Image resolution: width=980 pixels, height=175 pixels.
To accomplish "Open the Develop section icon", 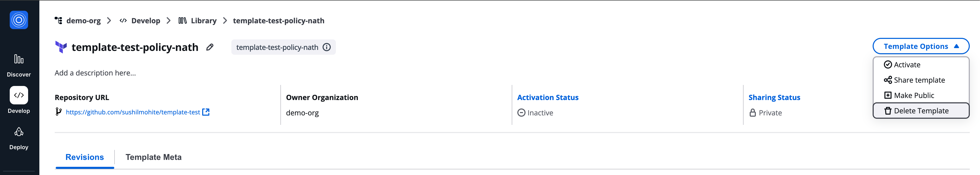I will [19, 95].
